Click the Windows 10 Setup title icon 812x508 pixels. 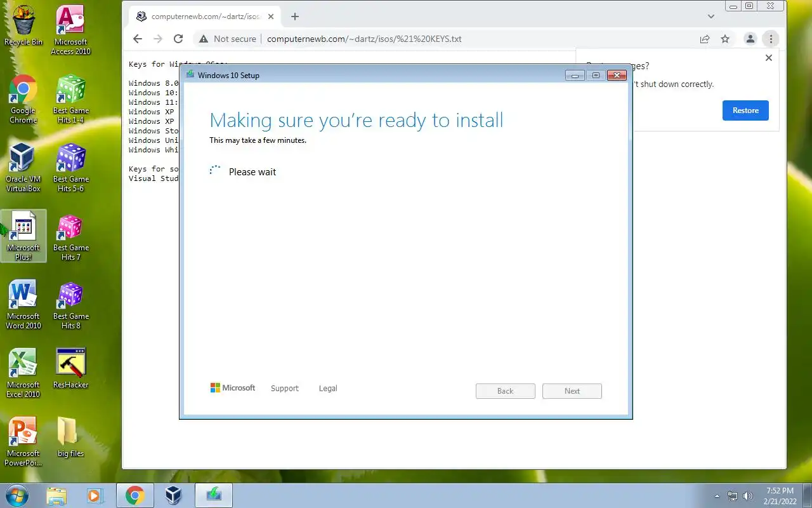tap(190, 75)
